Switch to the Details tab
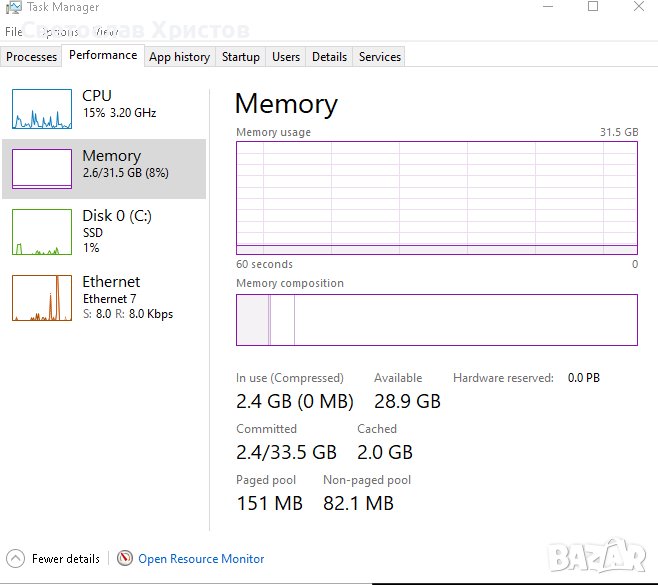 click(x=329, y=57)
